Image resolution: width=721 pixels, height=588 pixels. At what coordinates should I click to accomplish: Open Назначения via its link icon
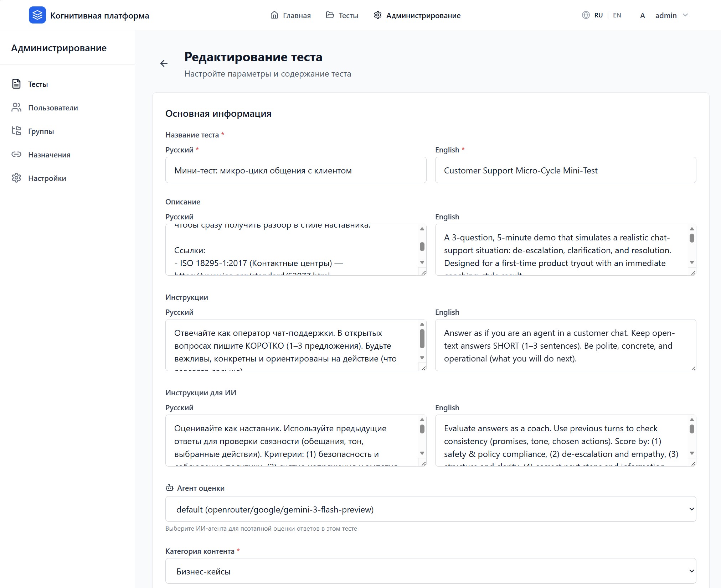[17, 155]
